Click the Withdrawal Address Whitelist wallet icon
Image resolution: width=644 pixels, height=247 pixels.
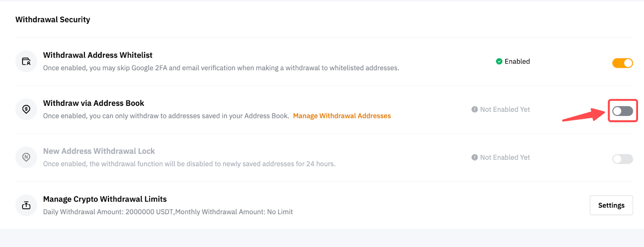(26, 61)
